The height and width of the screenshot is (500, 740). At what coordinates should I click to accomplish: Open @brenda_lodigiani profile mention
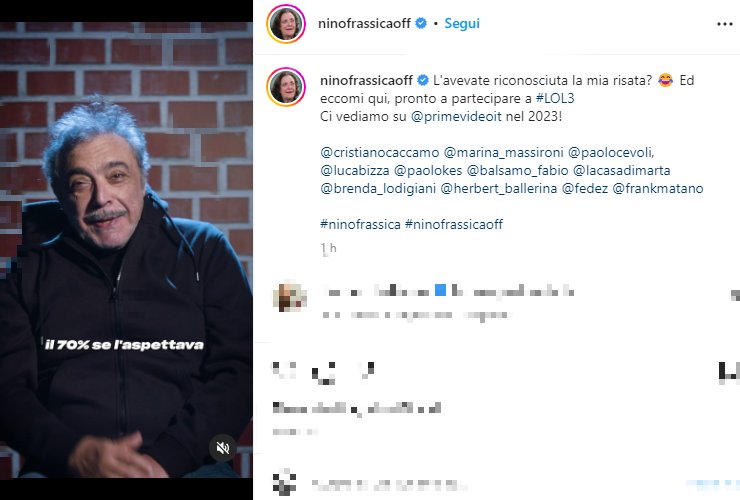click(x=378, y=188)
